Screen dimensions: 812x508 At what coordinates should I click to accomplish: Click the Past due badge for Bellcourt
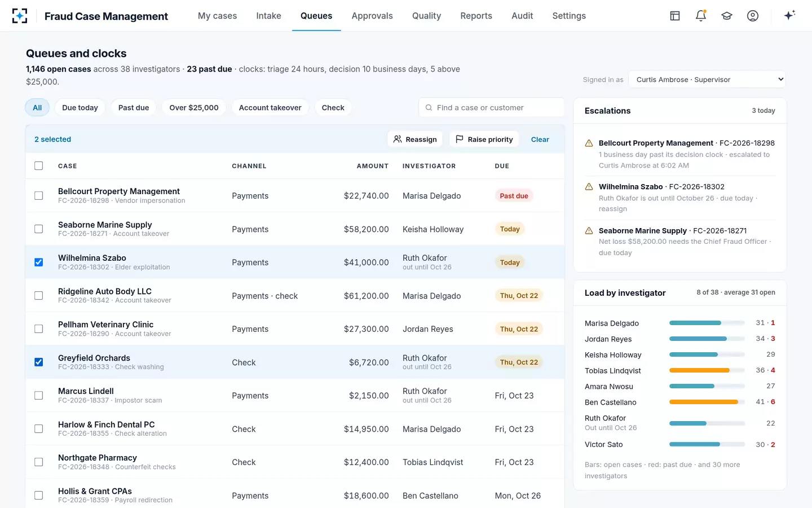click(x=514, y=196)
